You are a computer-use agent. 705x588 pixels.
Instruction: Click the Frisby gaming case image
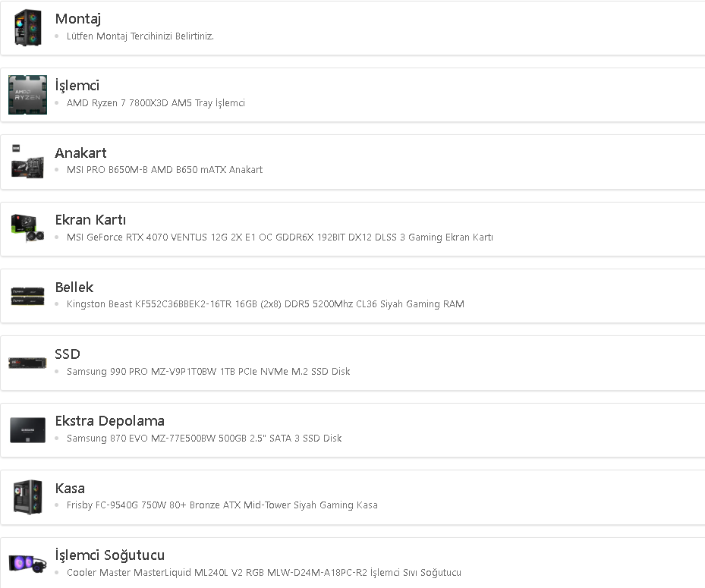pos(27,497)
